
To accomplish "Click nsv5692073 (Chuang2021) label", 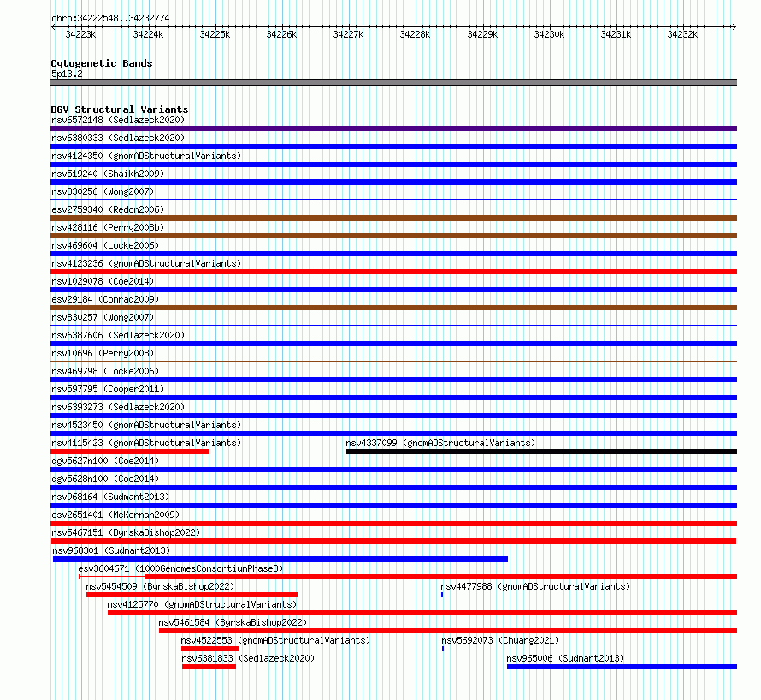I will (500, 640).
